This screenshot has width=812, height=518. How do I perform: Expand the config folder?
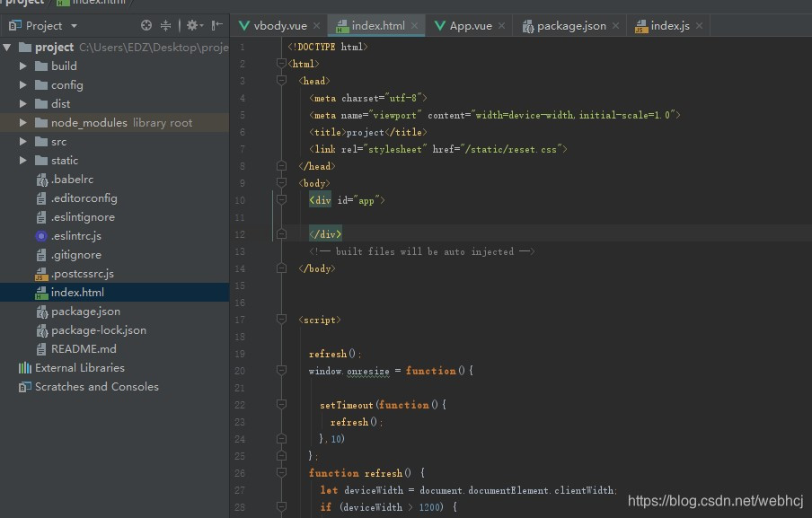pyautogui.click(x=22, y=85)
